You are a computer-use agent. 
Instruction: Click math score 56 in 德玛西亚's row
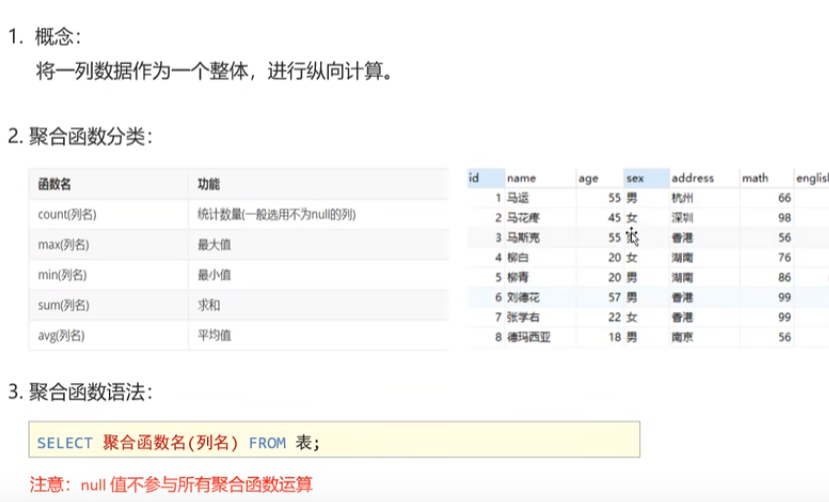coord(784,337)
